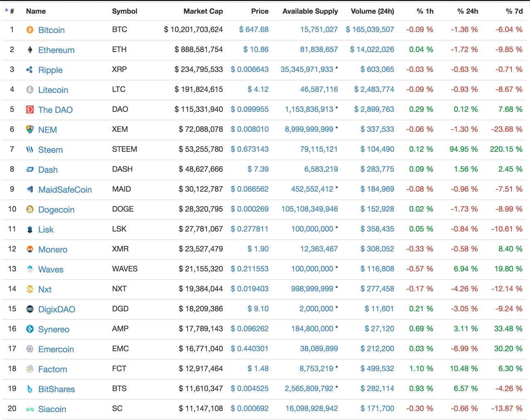530x420 pixels.
Task: Click Bitcoin price $ 647.68
Action: [254, 29]
